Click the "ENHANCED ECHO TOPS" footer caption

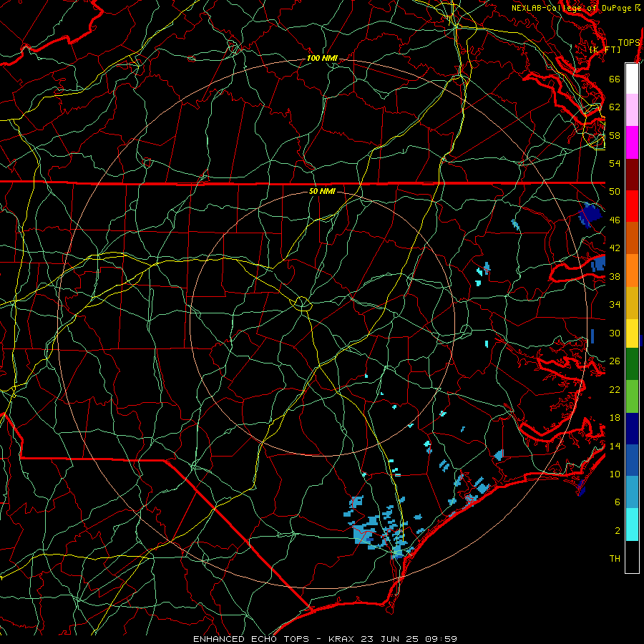tap(251, 639)
